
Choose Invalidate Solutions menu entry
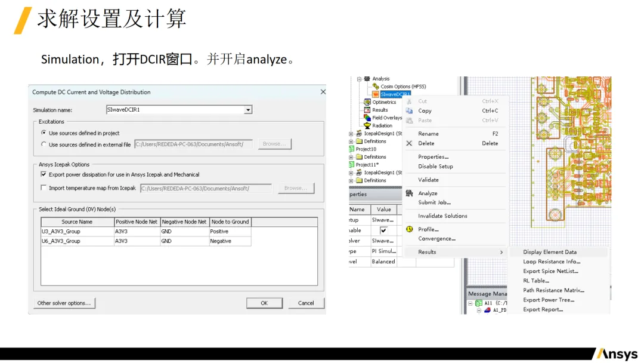[x=442, y=216]
